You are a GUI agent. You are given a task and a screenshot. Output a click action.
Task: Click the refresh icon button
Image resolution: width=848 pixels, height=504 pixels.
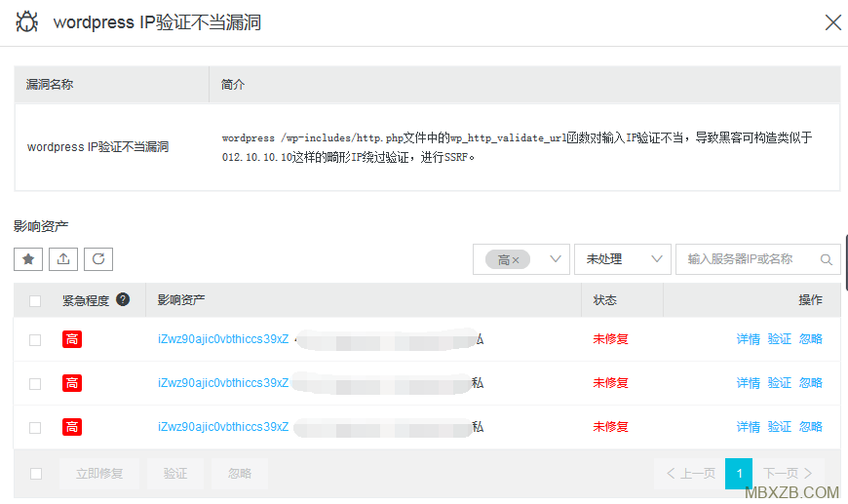coord(98,259)
